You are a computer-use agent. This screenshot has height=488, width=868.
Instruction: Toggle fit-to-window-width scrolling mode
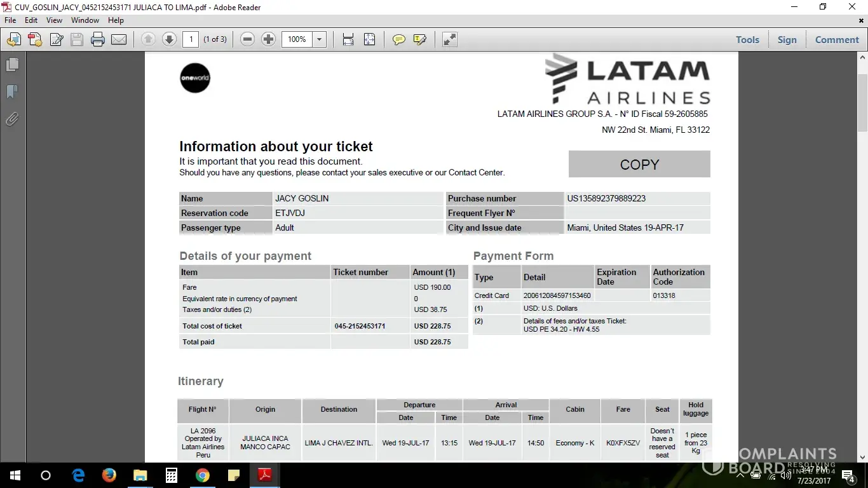click(348, 39)
